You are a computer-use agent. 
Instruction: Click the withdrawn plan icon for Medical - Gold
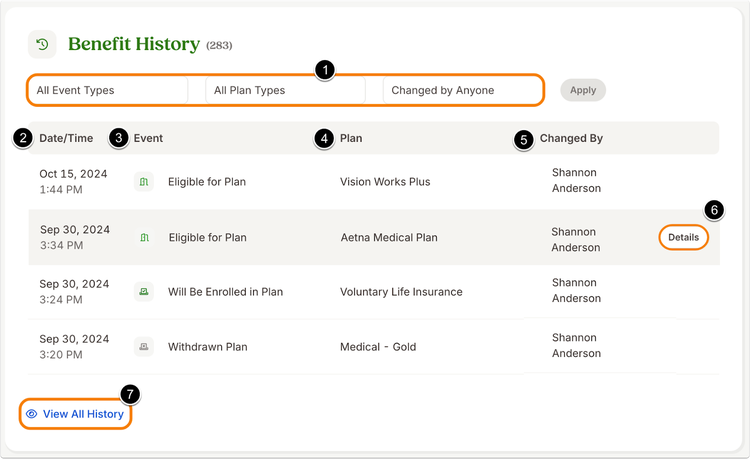click(x=143, y=347)
